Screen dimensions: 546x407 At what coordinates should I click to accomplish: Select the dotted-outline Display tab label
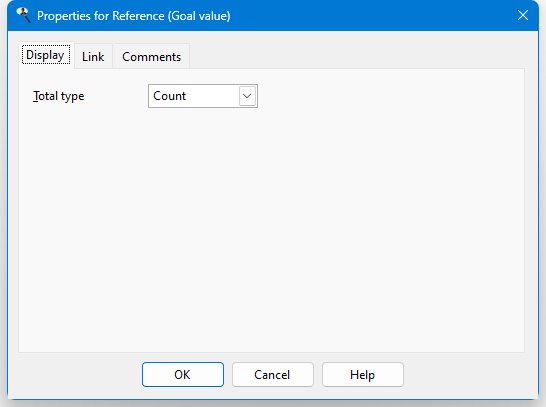pyautogui.click(x=46, y=55)
